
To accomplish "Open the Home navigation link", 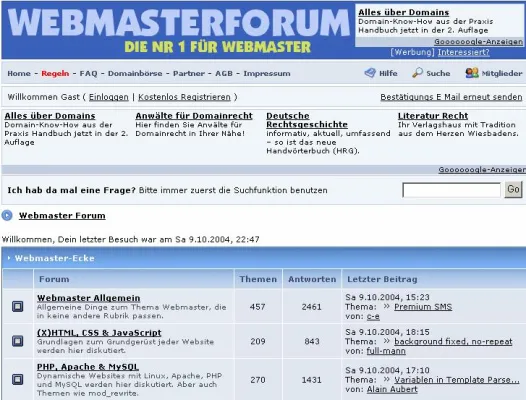I will pyautogui.click(x=19, y=73).
